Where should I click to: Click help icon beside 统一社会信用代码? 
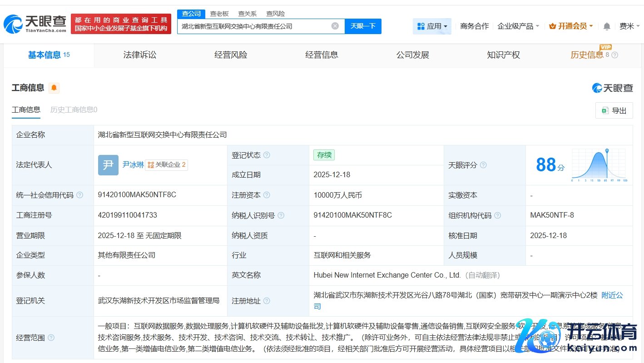(80, 195)
